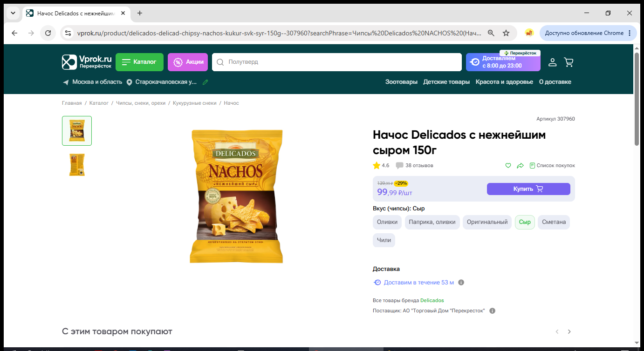Click the page vertical scrollbar
This screenshot has height=351, width=644.
pos(637,99)
